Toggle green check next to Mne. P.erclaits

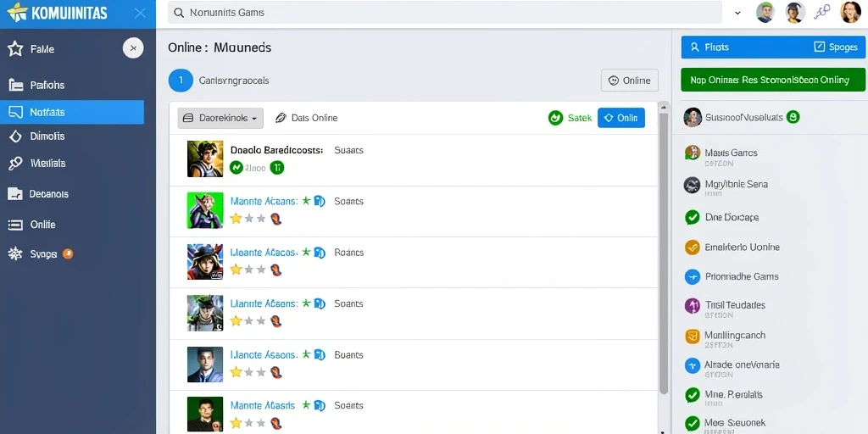coord(692,395)
